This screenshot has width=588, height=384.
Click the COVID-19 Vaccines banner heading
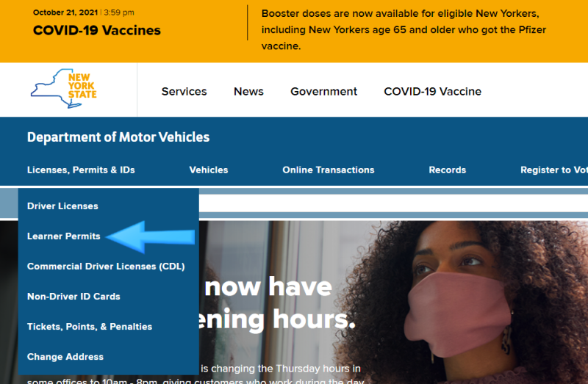click(x=97, y=30)
